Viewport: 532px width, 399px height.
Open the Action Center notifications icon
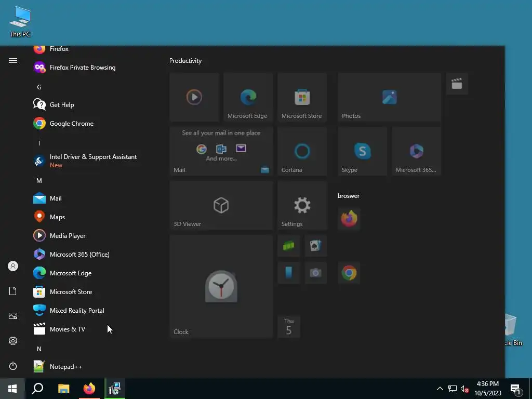pyautogui.click(x=516, y=389)
